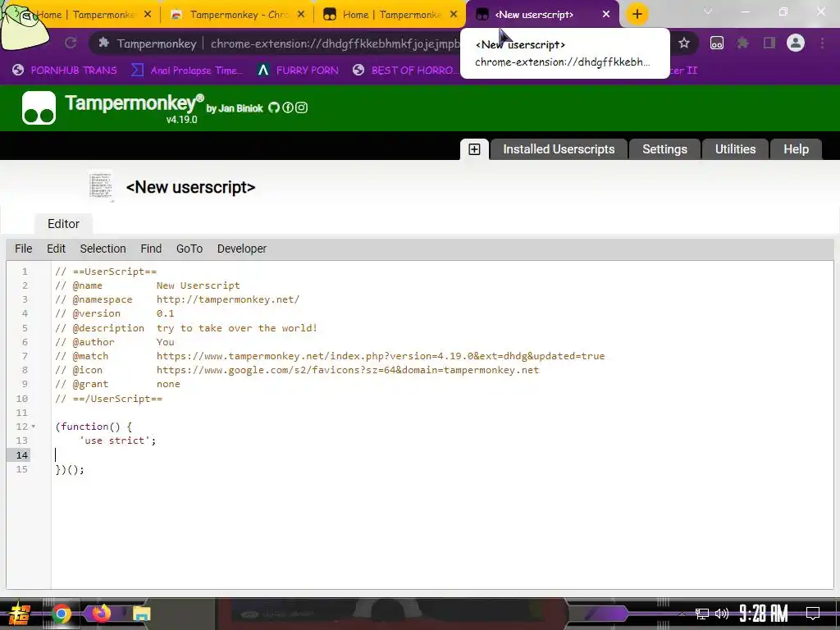Open the File menu in the editor
The height and width of the screenshot is (630, 840).
pyautogui.click(x=24, y=249)
